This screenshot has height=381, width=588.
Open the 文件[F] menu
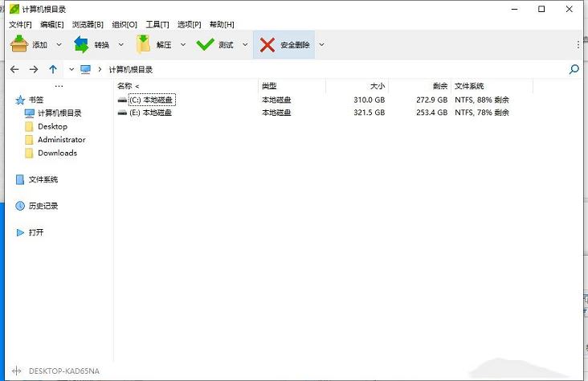point(20,24)
